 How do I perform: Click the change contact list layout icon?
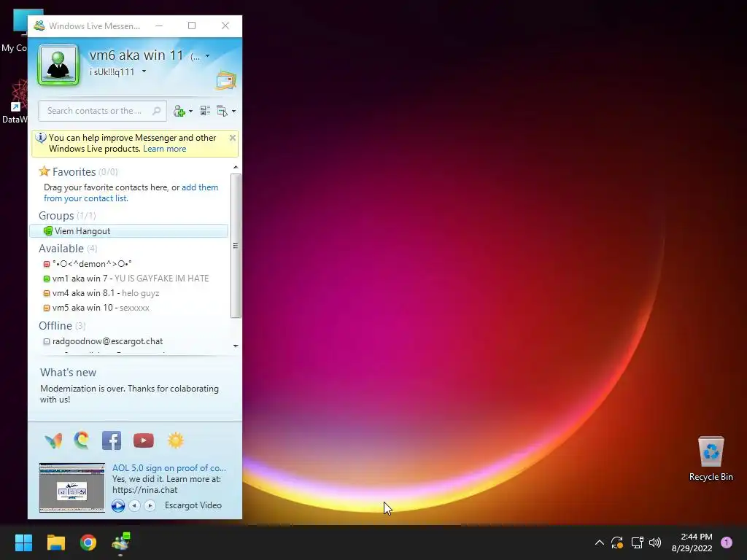click(x=205, y=111)
